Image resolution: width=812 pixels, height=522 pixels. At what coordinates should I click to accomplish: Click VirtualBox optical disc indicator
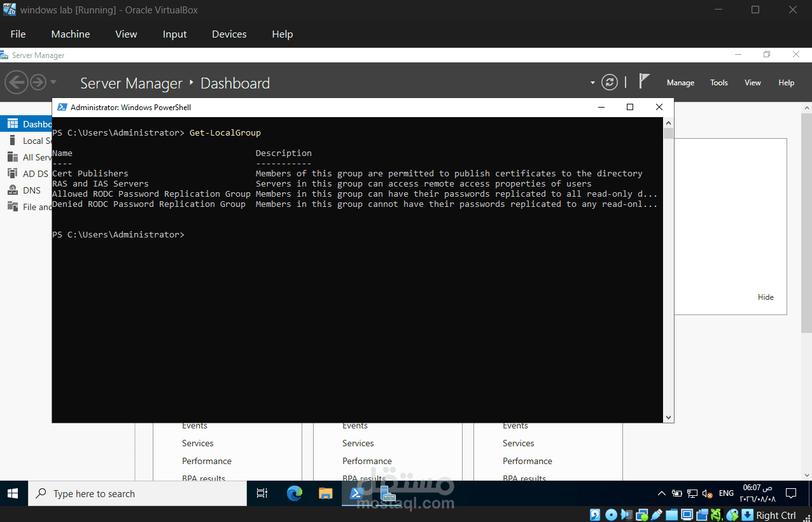(x=612, y=515)
